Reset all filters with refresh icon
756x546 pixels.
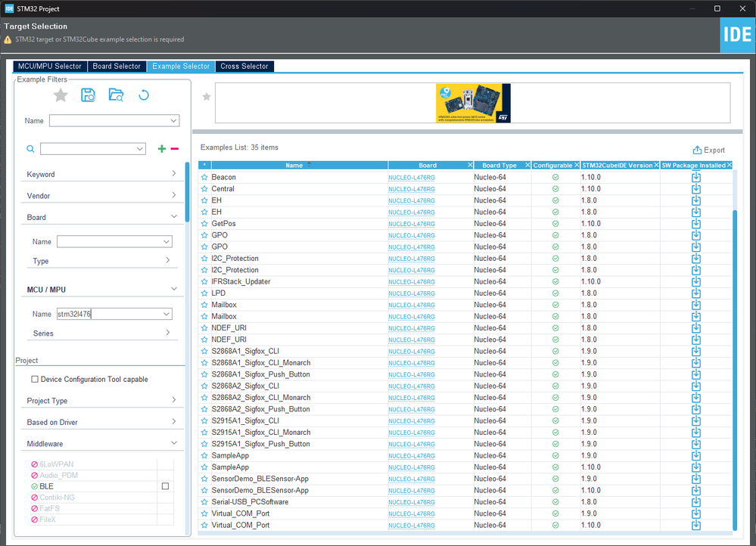point(144,95)
